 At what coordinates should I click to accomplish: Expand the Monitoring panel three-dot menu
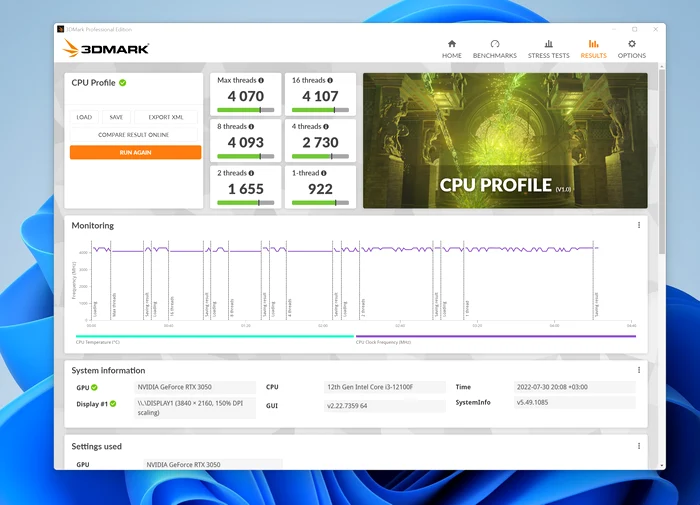point(639,226)
